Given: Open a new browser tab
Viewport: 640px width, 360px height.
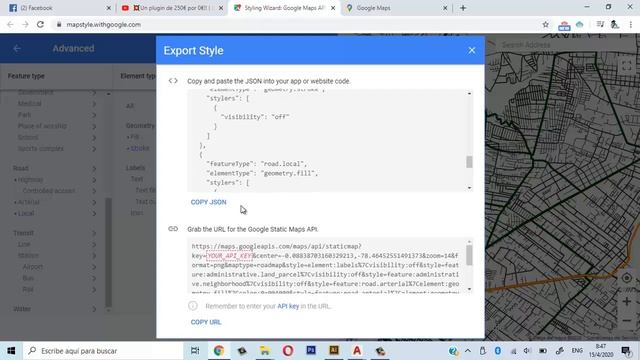Looking at the screenshot, I should [463, 8].
